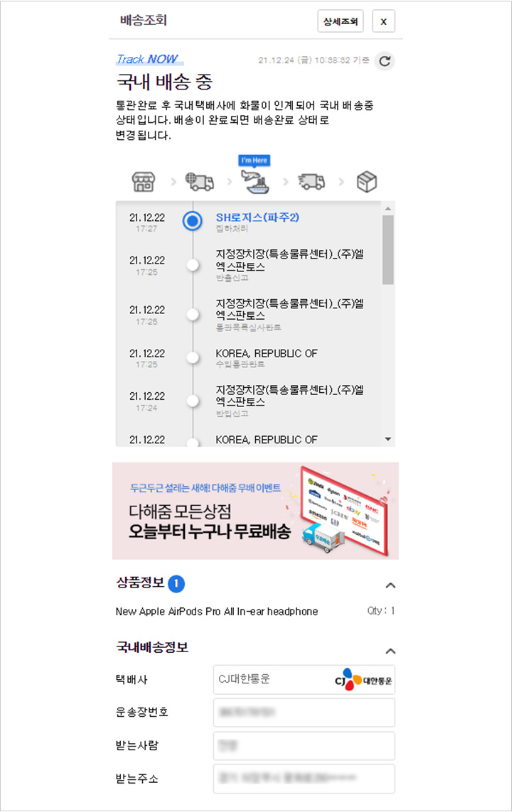This screenshot has width=531, height=812.
Task: Click the Track NOW logo link
Action: [149, 59]
